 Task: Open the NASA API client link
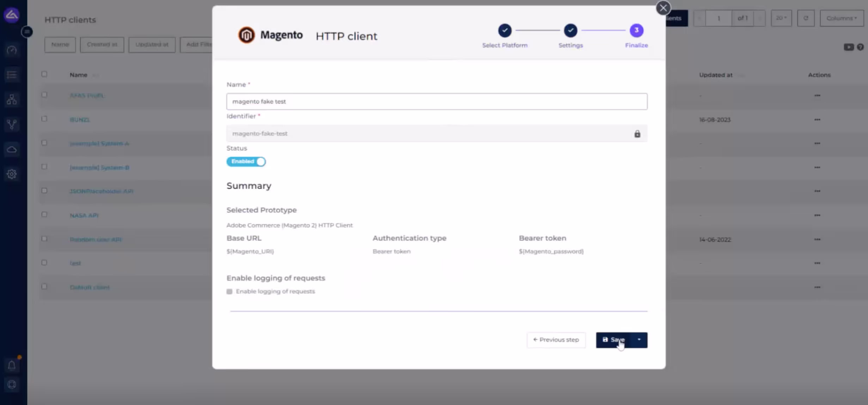[x=84, y=215]
